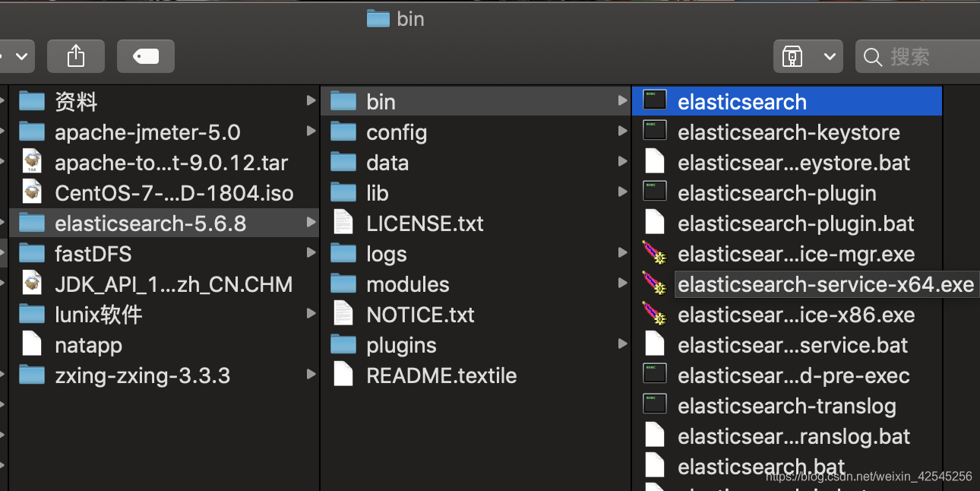
Task: Focus the 搜索 search field
Action: pos(918,56)
